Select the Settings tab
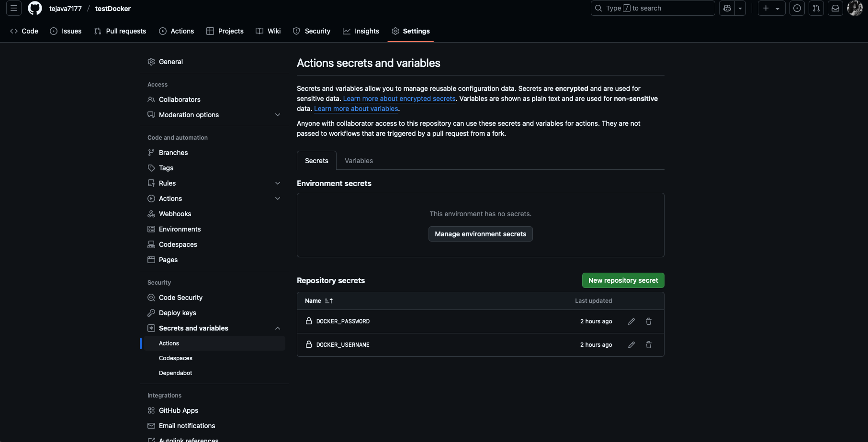Screen dimensions: 868x442 coord(411,31)
